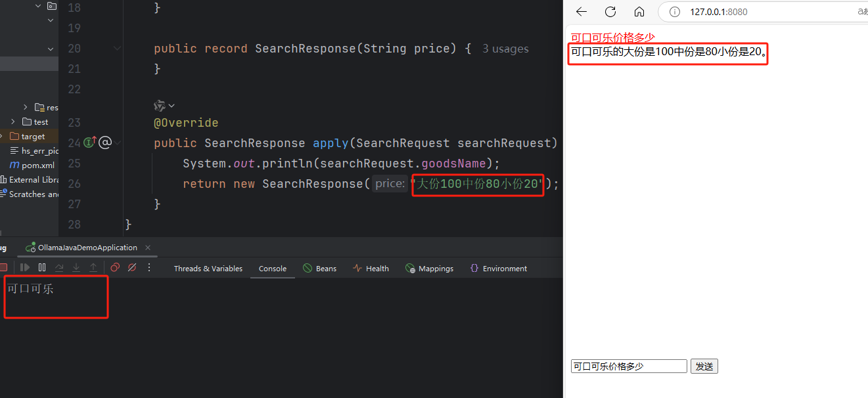Open the Mappings tab
The height and width of the screenshot is (398, 868).
click(429, 269)
